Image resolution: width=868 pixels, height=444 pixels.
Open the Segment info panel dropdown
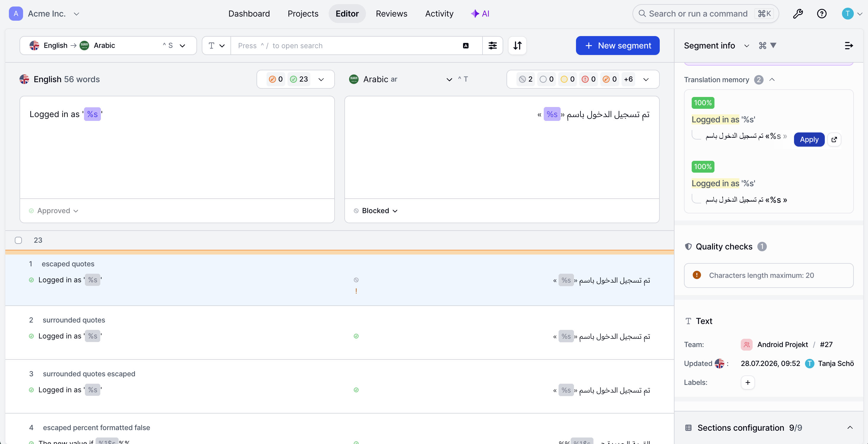[x=746, y=46]
